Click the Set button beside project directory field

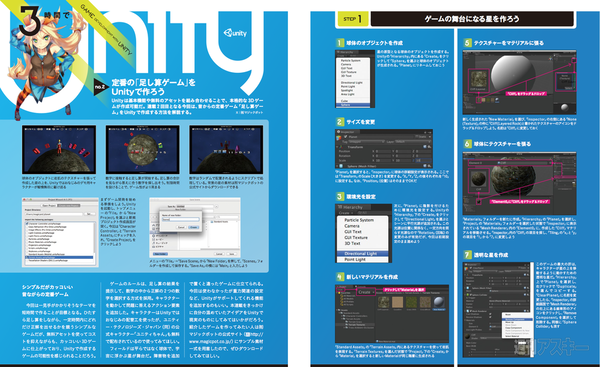click(90, 214)
